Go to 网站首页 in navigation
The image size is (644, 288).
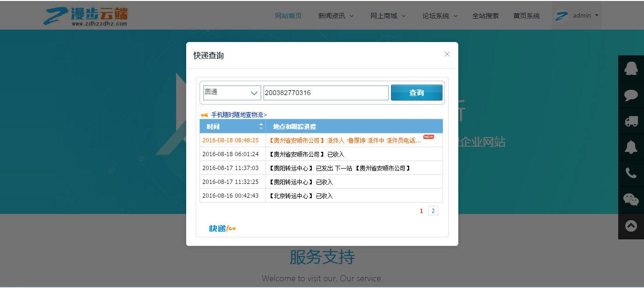(x=288, y=16)
